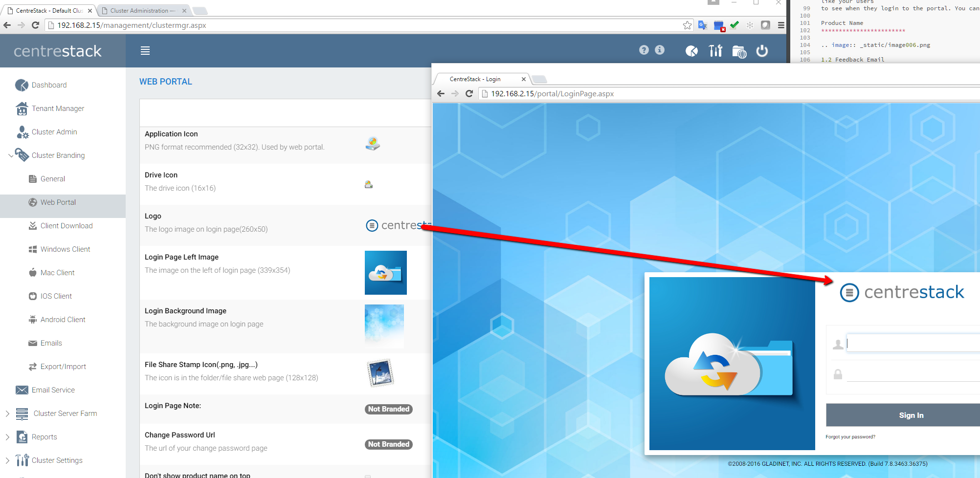Close the CentreStack - Login tab
Screen dimensions: 980x478
[524, 79]
